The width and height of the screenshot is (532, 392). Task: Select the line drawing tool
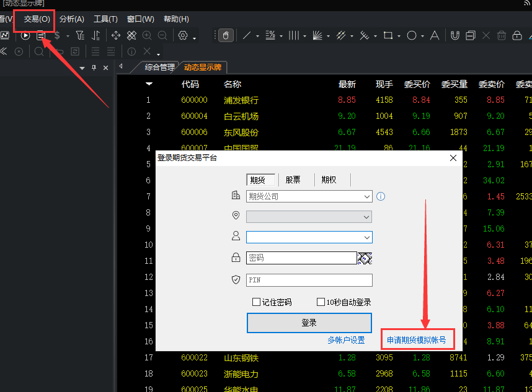[247, 35]
